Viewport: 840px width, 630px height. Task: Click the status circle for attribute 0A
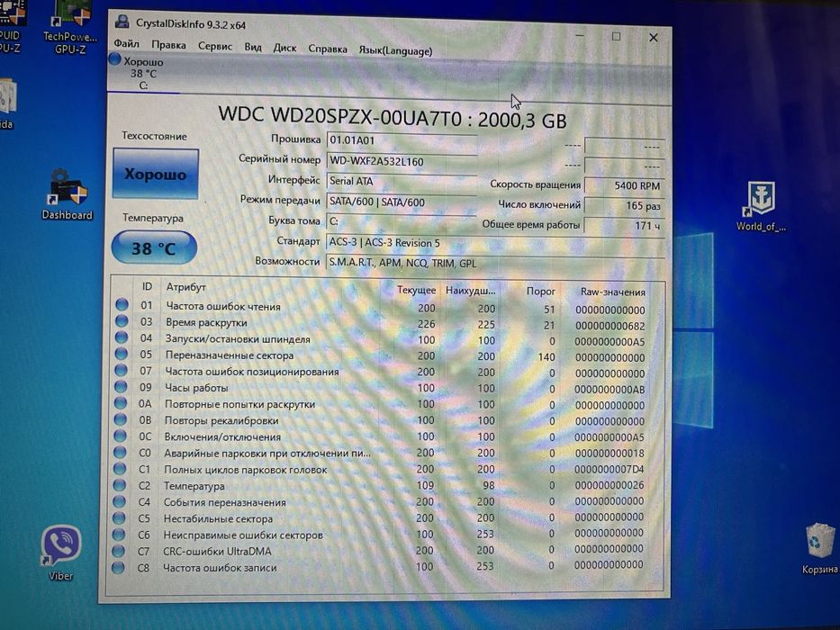[x=121, y=403]
